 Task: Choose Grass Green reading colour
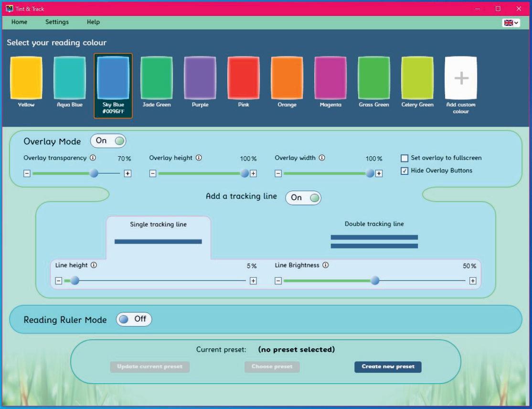373,78
